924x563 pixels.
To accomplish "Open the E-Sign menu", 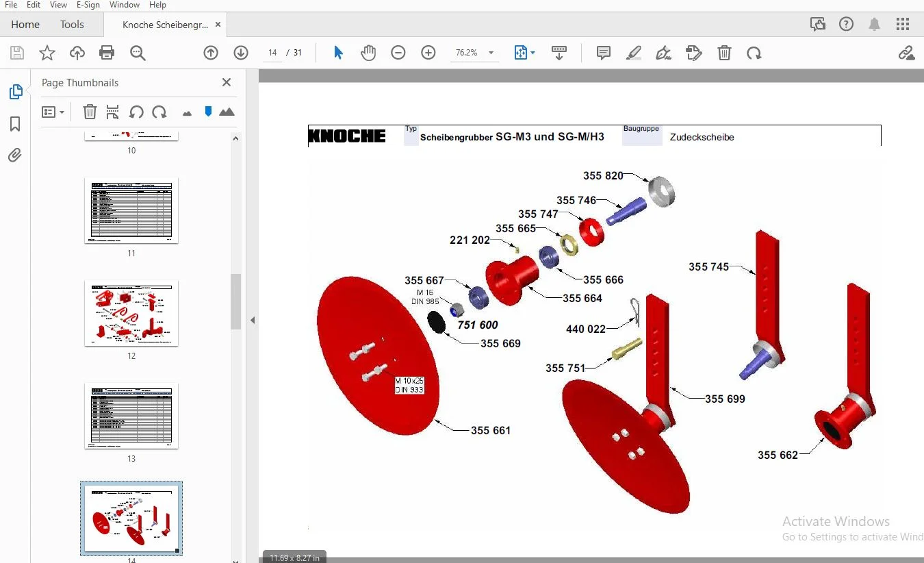I will 88,5.
